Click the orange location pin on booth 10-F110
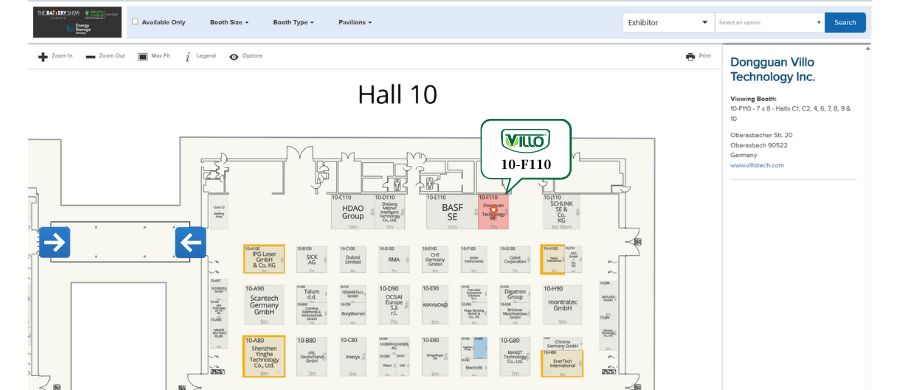Screen dimensions: 900x390 [x=493, y=211]
